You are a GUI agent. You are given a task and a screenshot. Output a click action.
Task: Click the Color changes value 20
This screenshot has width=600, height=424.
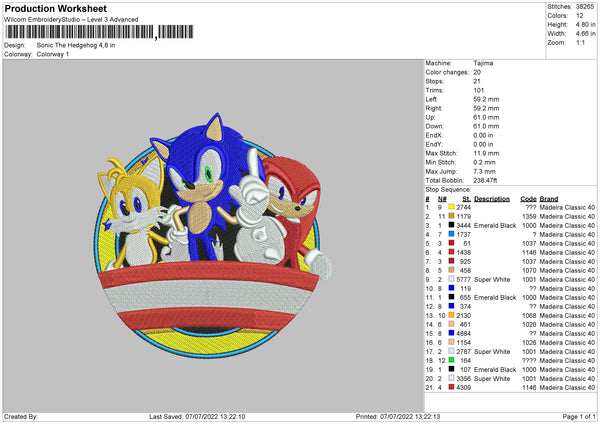pos(477,72)
